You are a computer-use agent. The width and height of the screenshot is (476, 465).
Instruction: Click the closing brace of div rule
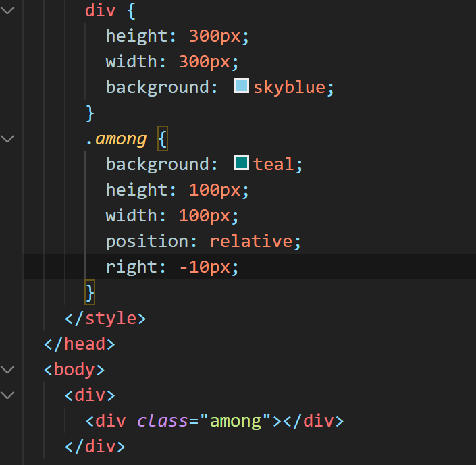pos(90,113)
